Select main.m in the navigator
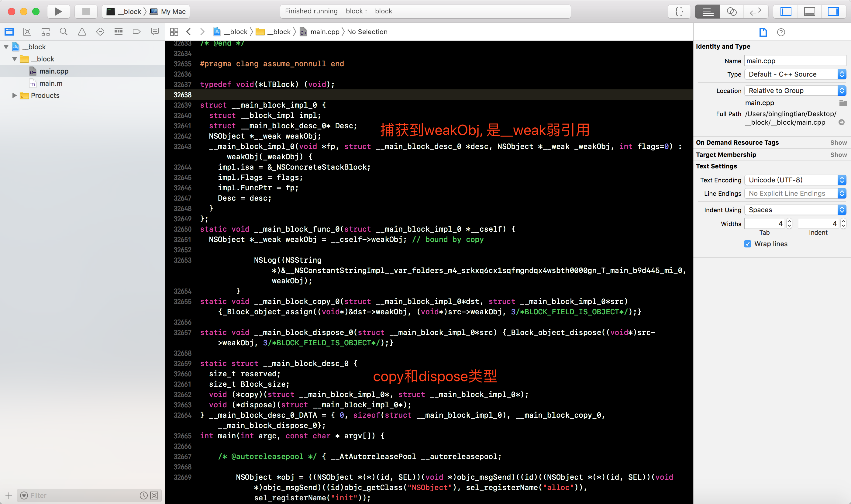This screenshot has width=851, height=504. point(50,83)
